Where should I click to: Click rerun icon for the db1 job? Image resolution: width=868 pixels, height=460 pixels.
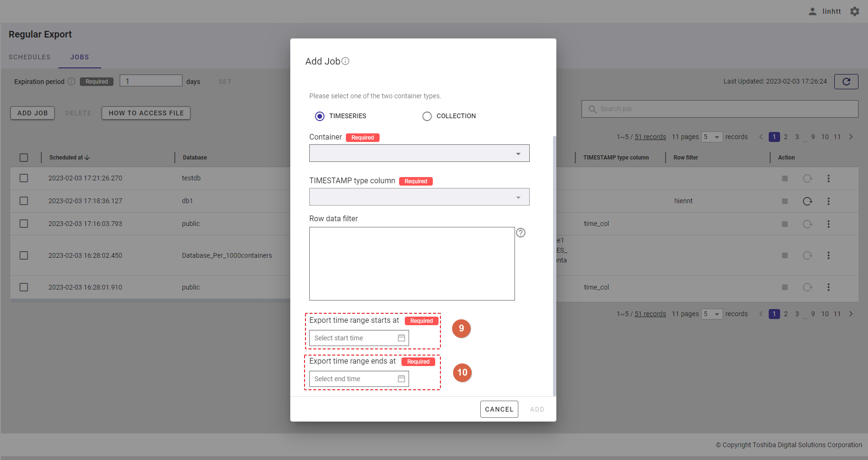point(807,201)
